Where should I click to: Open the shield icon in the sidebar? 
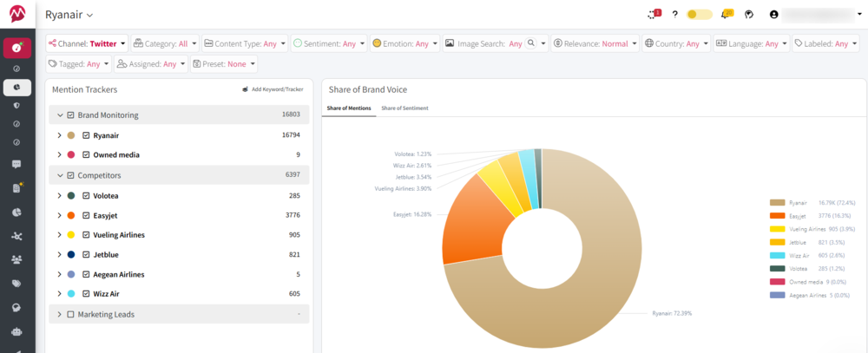point(17,105)
